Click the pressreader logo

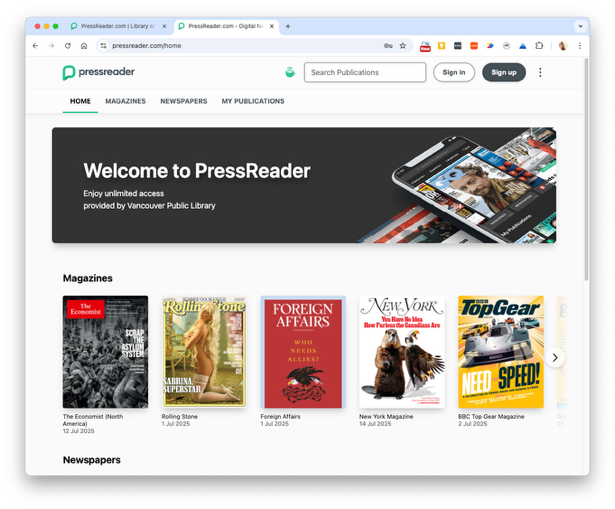99,73
